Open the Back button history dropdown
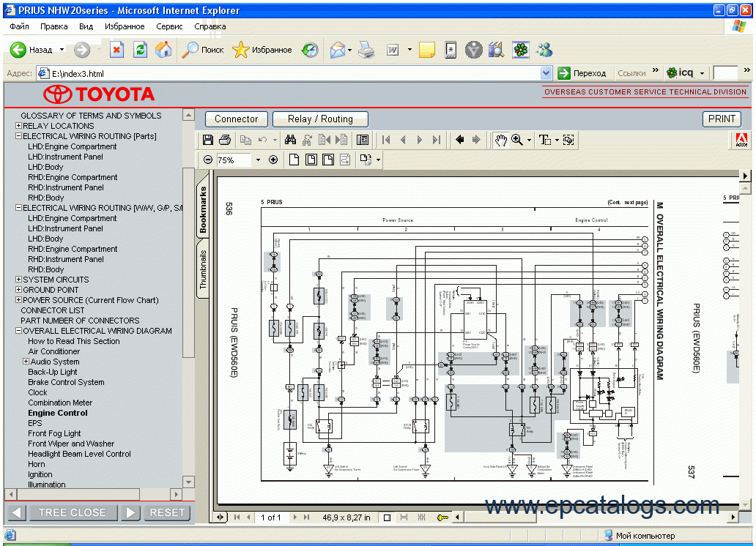Viewport: 756px width, 546px height. pyautogui.click(x=62, y=50)
